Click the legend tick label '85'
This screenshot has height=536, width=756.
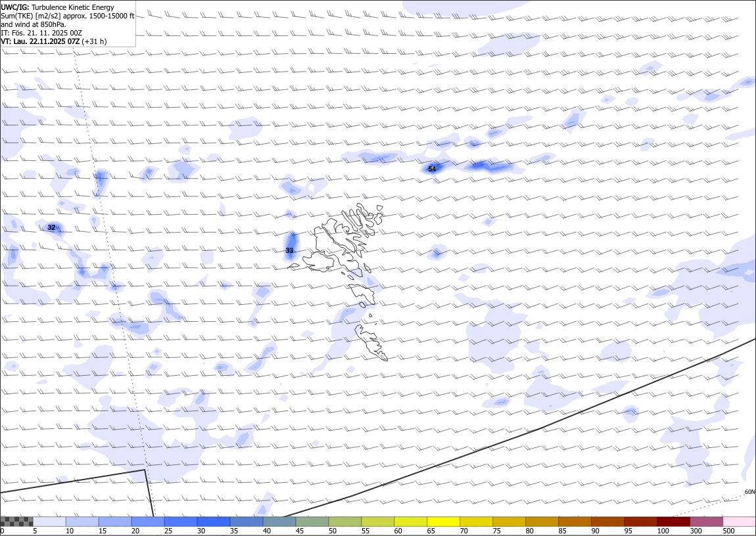[x=562, y=531]
